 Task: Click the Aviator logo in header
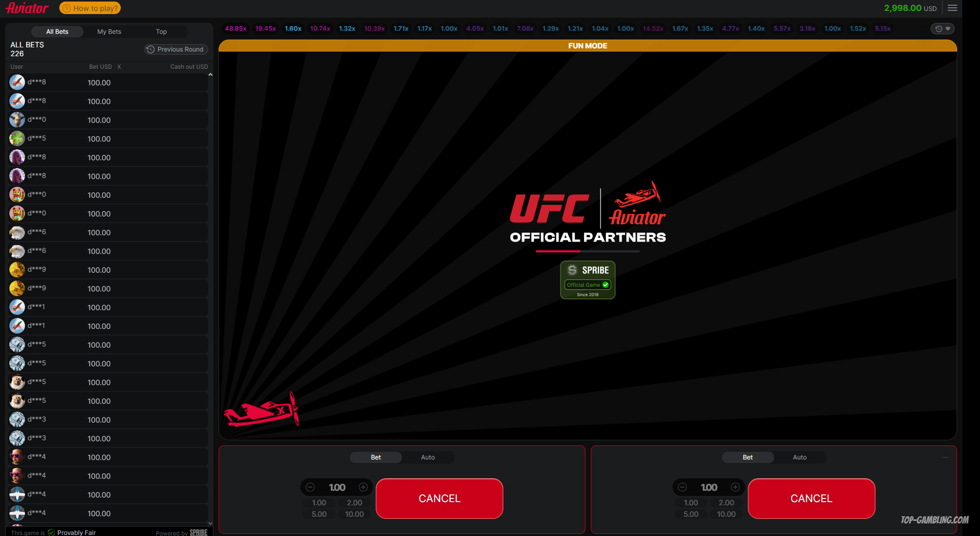27,8
